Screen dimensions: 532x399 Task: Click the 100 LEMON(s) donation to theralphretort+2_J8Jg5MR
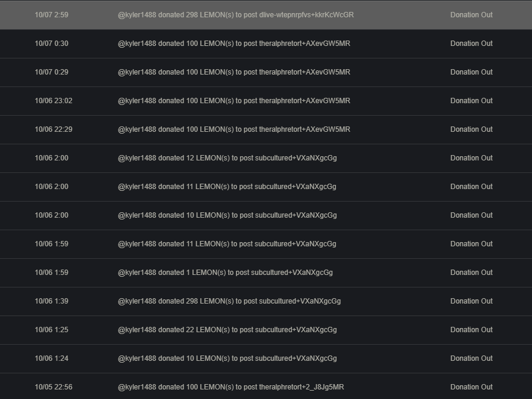click(x=231, y=387)
